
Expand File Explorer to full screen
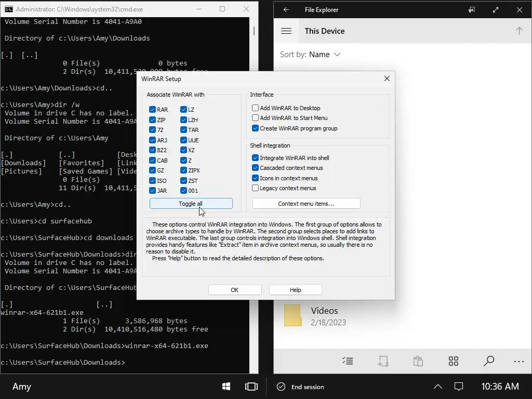496,9
